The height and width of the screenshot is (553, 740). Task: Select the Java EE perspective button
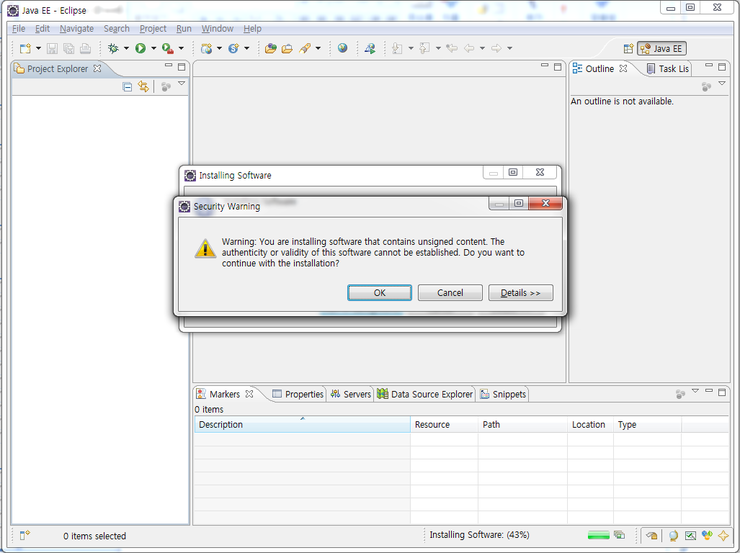[x=662, y=49]
